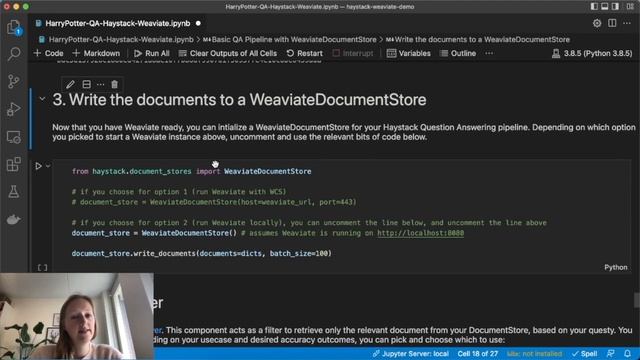
Task: Open notebook settings gear icon
Action: [597, 23]
